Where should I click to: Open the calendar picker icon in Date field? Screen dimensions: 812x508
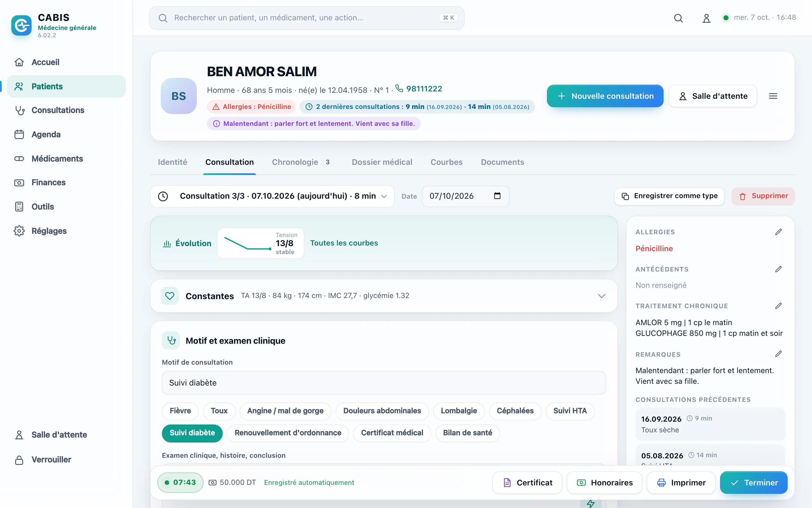coord(497,196)
